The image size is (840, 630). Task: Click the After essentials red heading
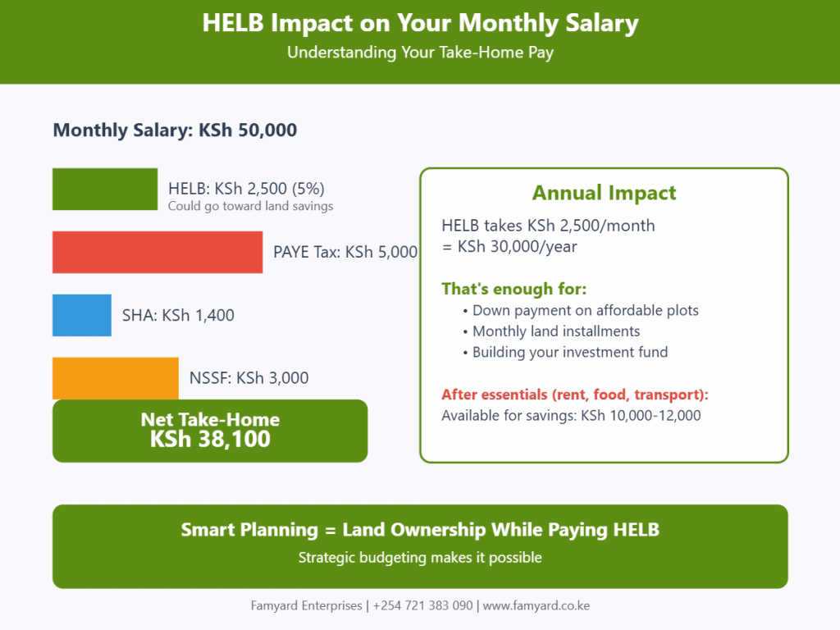point(575,395)
